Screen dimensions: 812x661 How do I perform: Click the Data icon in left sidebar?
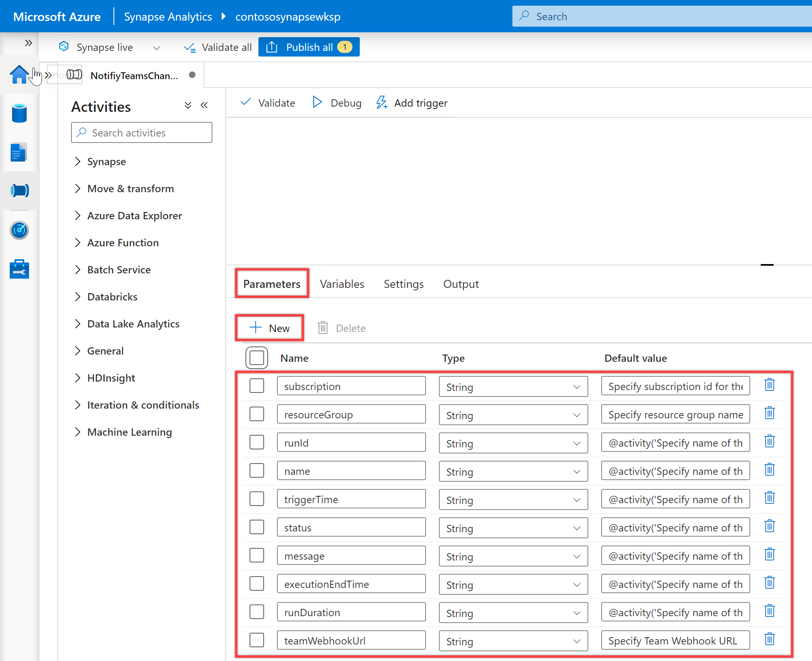click(19, 113)
